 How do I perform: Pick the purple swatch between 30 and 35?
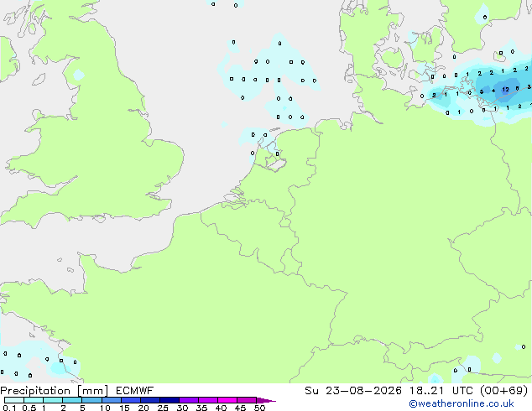tap(189, 400)
